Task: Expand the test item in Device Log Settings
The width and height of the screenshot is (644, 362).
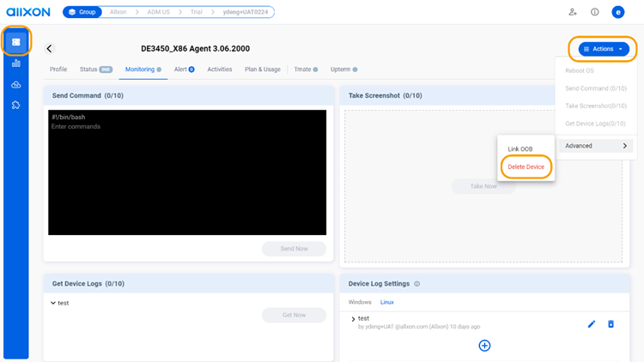Action: click(353, 319)
